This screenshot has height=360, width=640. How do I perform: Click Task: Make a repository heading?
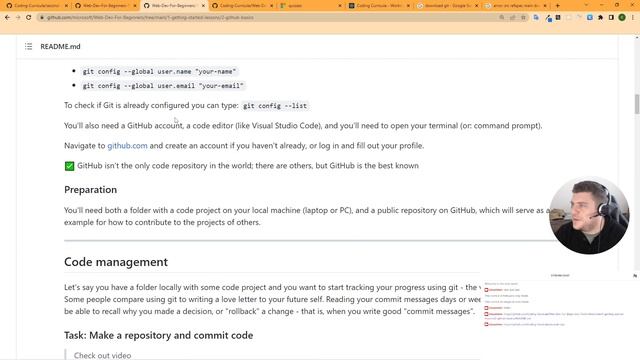tap(158, 336)
